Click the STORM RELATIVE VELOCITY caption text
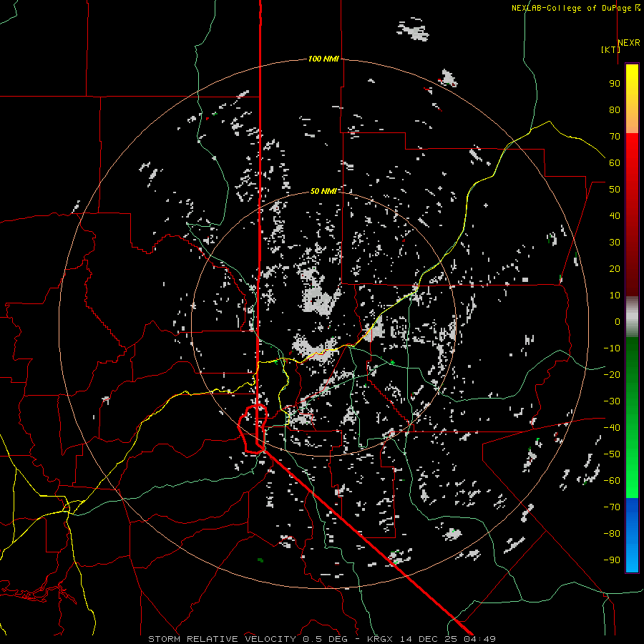644x644 pixels. [x=223, y=639]
